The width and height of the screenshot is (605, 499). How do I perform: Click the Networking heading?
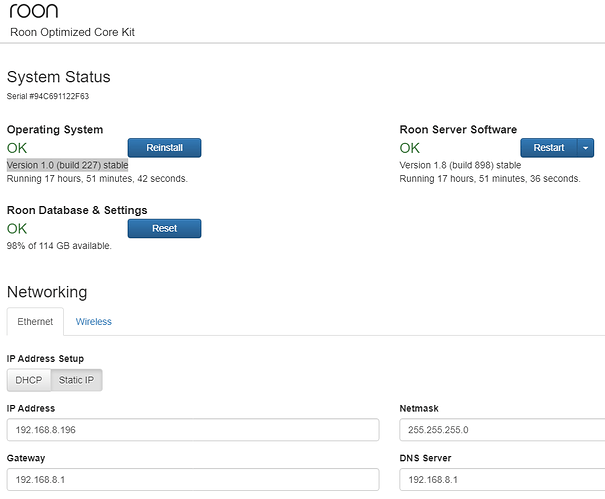47,292
